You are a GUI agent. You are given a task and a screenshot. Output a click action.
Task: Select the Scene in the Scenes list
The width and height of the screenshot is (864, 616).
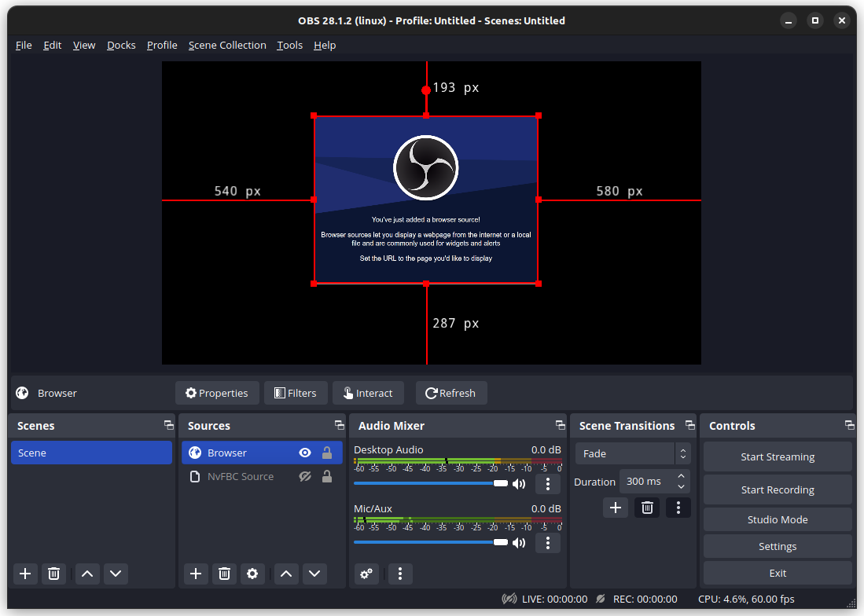pyautogui.click(x=91, y=453)
